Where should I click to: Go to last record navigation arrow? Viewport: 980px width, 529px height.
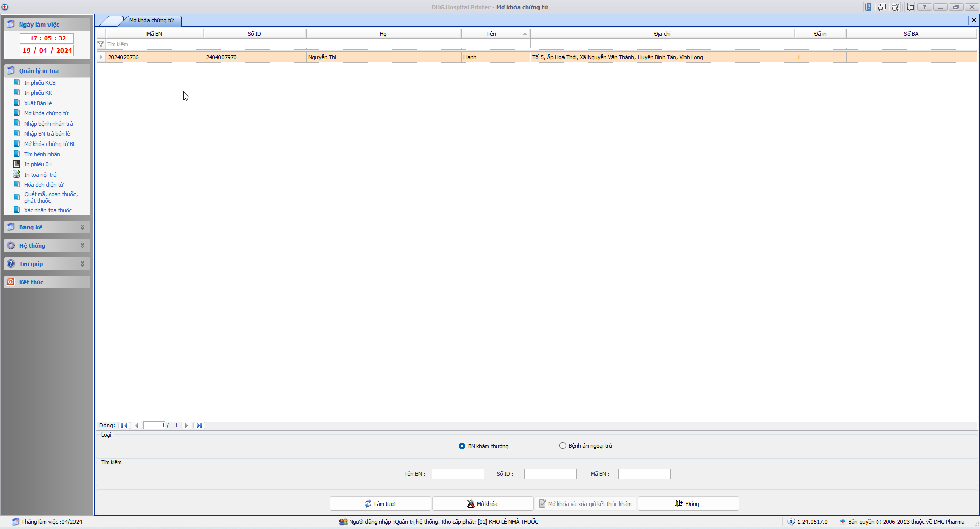[199, 425]
